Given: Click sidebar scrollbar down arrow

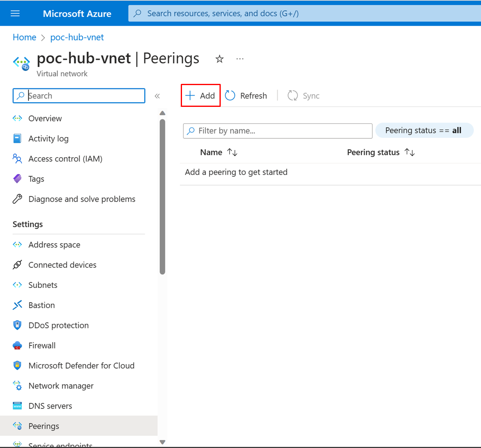Looking at the screenshot, I should click(163, 442).
